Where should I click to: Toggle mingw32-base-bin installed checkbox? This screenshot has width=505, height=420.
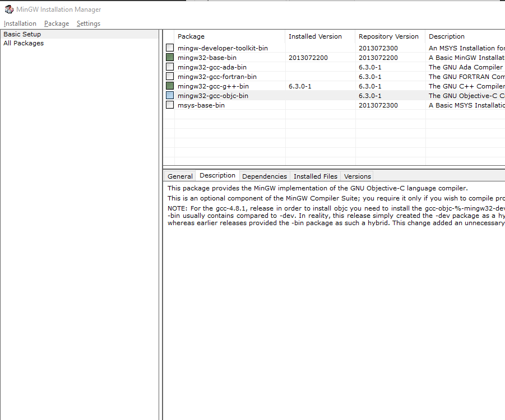tap(170, 57)
